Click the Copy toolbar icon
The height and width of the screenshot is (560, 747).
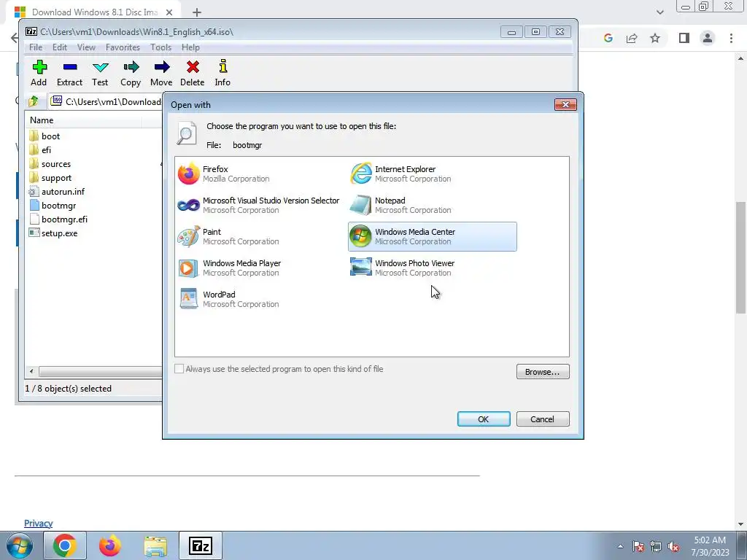pyautogui.click(x=131, y=73)
